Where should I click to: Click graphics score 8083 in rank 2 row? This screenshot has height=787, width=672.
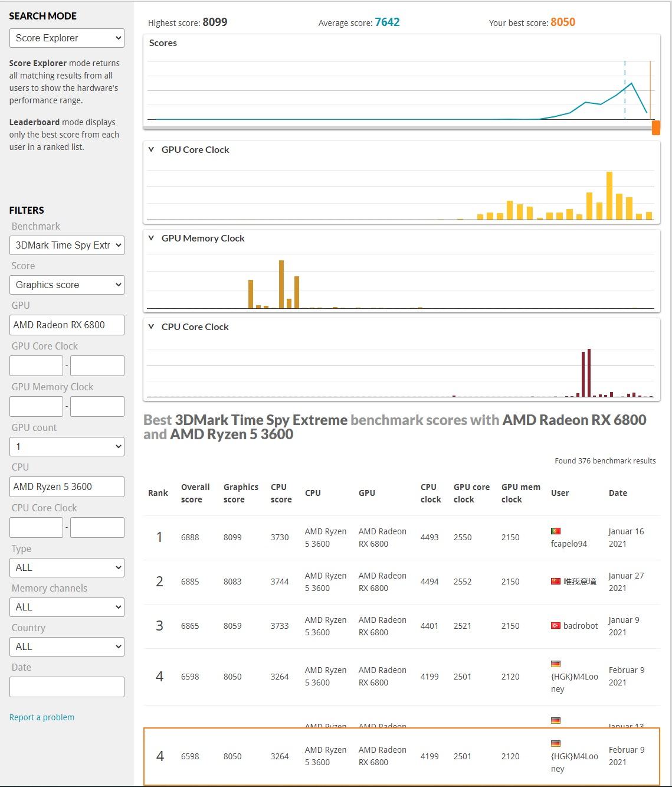pyautogui.click(x=232, y=582)
